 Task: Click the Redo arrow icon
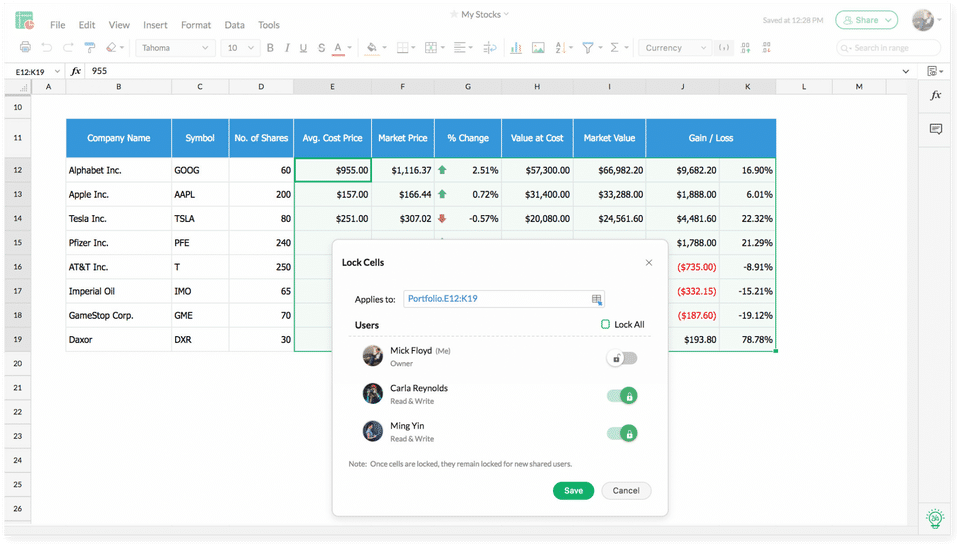[x=68, y=47]
